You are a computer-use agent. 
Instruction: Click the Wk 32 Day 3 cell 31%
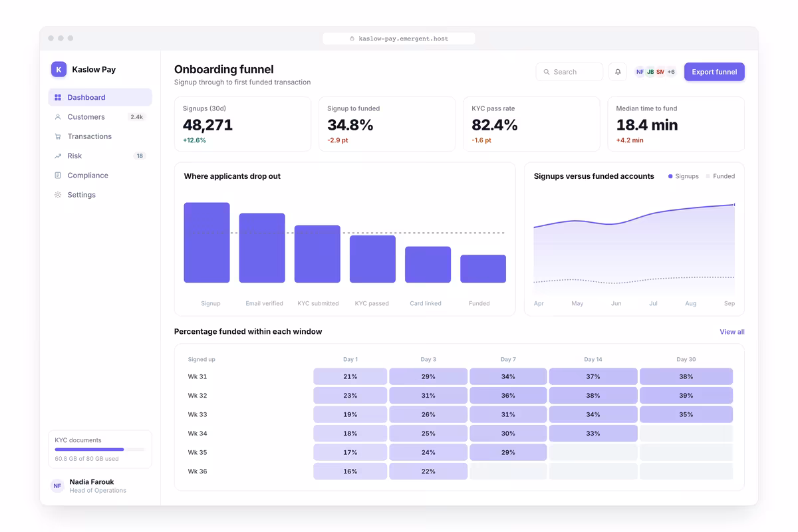click(x=428, y=396)
